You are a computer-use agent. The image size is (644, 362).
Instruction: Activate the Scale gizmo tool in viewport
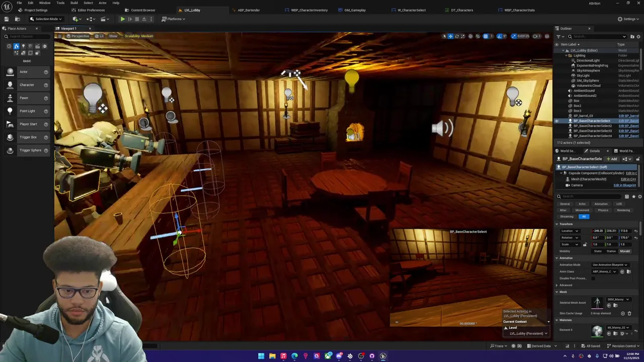pos(462,36)
